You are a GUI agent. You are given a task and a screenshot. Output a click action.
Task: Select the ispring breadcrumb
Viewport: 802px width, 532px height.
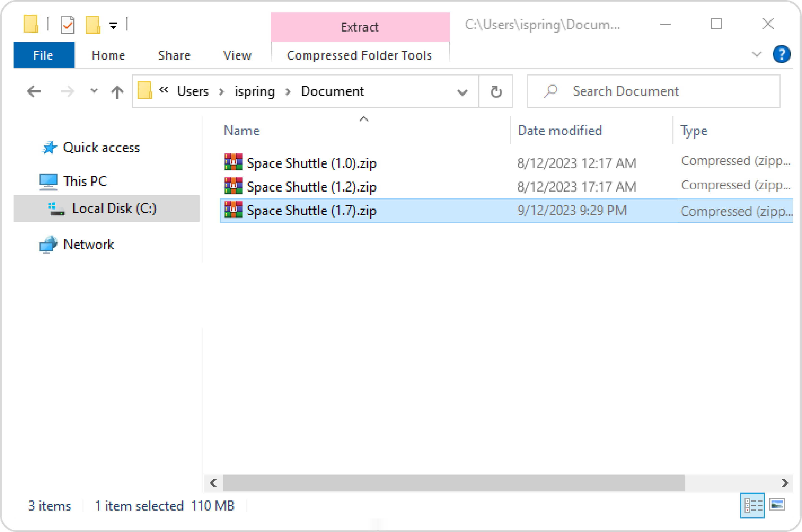click(255, 92)
